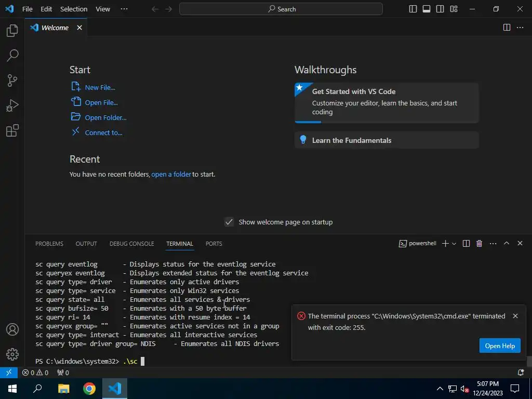Image resolution: width=532 pixels, height=399 pixels.
Task: Click the network tray icon
Action: [453, 389]
